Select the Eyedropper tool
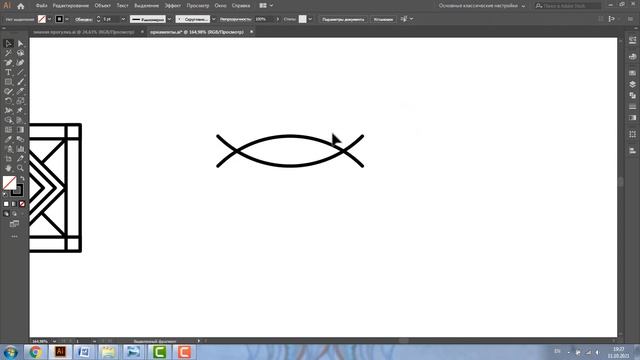The width and height of the screenshot is (640, 360). [x=8, y=140]
